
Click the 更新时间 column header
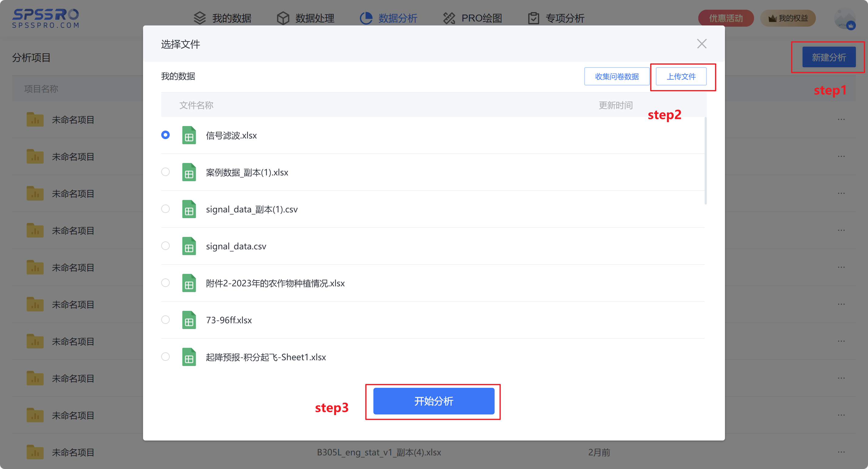(x=616, y=105)
